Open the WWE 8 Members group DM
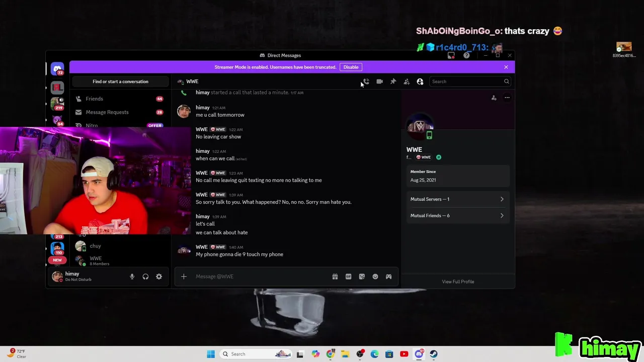 tap(120, 260)
